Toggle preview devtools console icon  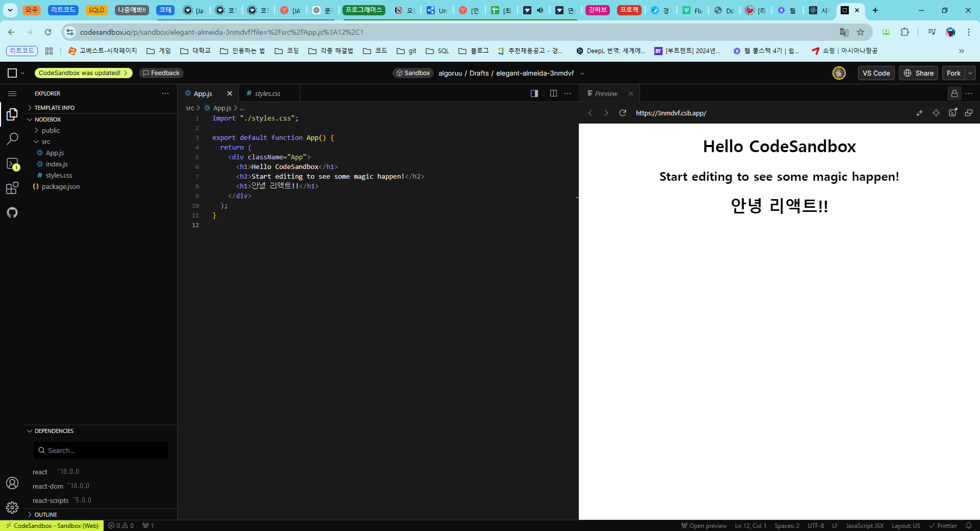click(952, 113)
